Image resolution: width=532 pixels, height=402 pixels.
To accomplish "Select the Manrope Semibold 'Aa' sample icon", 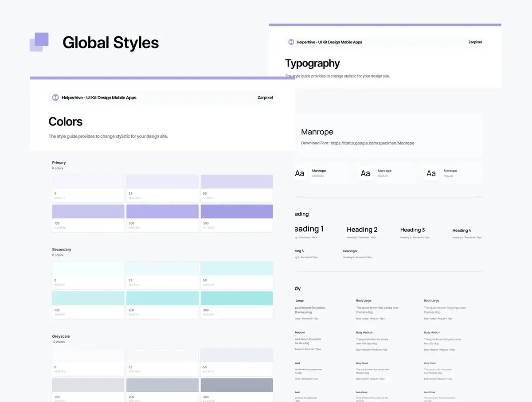I will pos(300,173).
